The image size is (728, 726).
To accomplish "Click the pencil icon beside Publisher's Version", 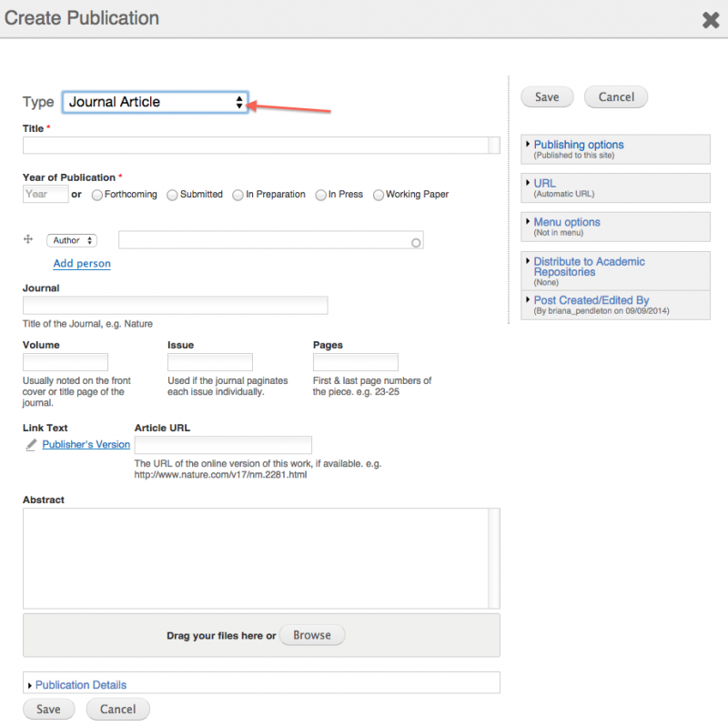I will click(x=31, y=445).
